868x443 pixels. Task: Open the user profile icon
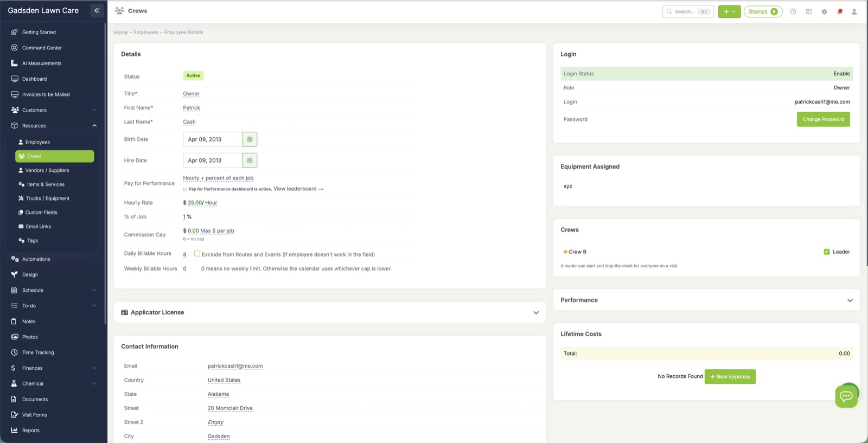[854, 11]
